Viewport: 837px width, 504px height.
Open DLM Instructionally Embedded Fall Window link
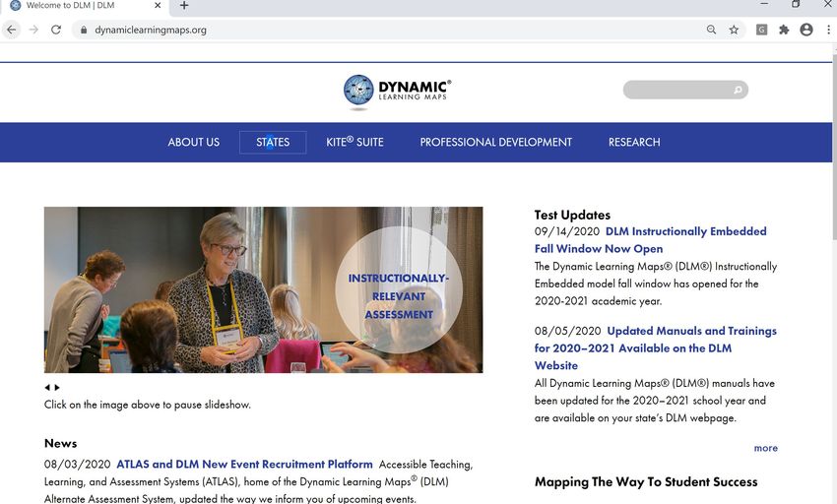pos(651,240)
